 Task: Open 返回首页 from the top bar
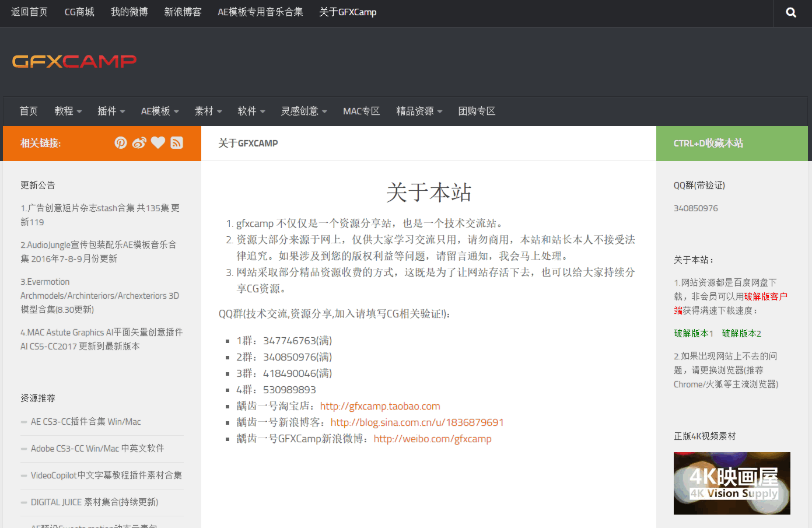click(x=29, y=12)
